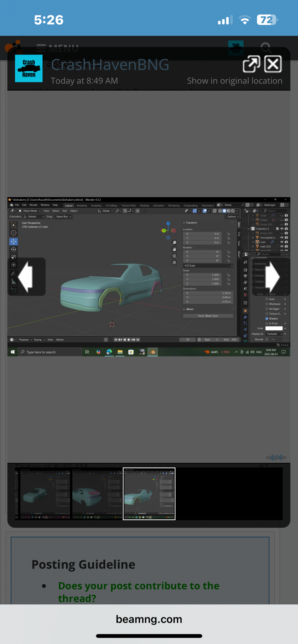Toggle X-ray icon in viewport header

[214, 211]
